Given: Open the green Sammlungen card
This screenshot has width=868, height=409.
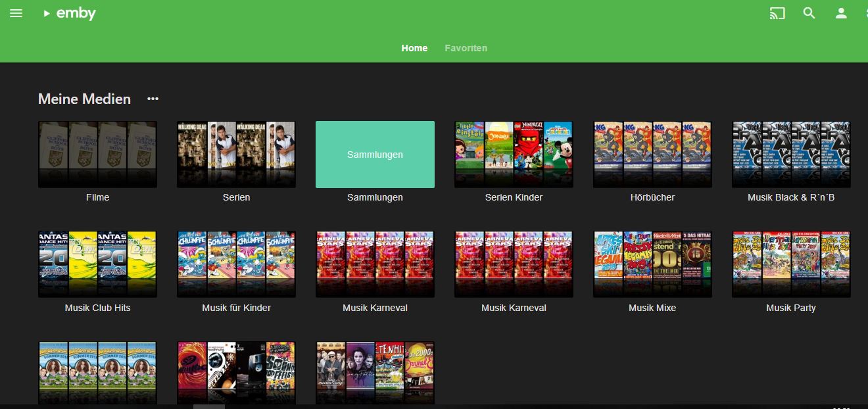Looking at the screenshot, I should [375, 155].
